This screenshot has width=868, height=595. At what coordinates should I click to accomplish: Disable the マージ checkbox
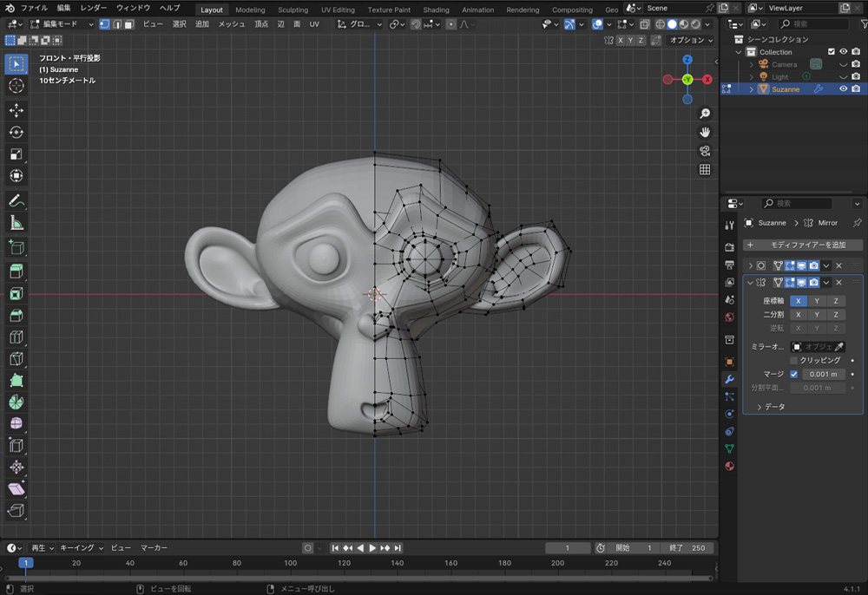click(x=793, y=374)
